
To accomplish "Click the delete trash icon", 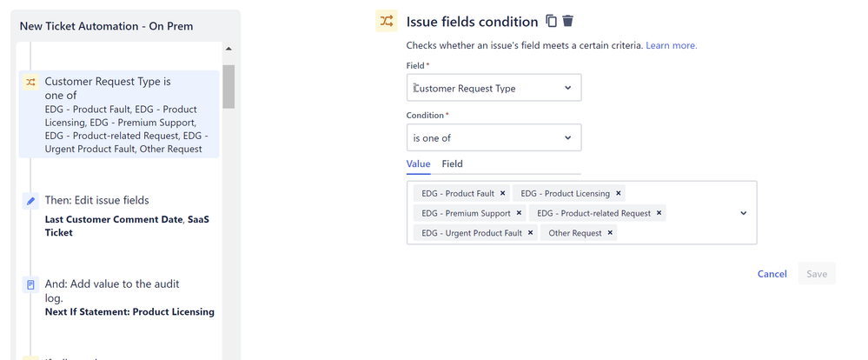I will pyautogui.click(x=568, y=21).
